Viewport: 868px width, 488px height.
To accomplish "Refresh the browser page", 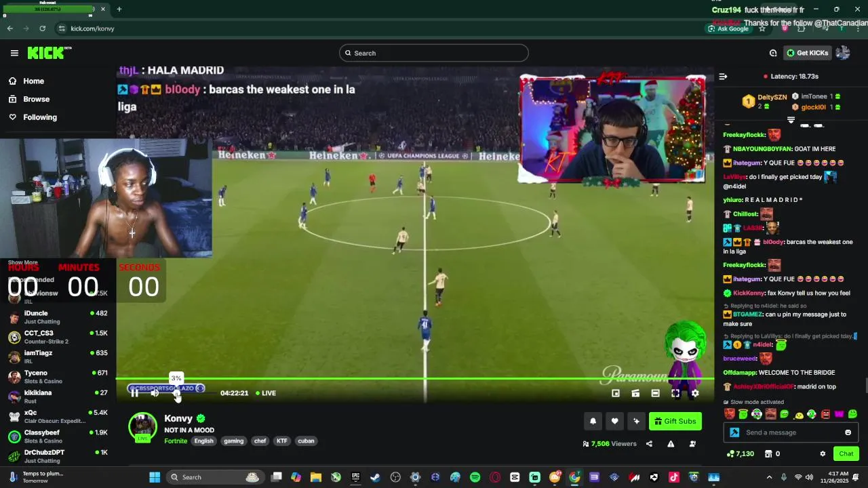I will coord(42,28).
